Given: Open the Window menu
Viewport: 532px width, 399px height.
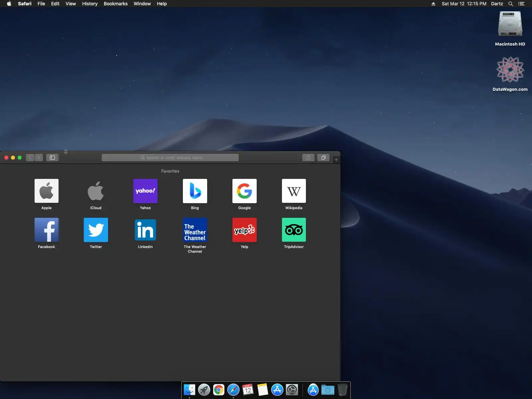Looking at the screenshot, I should [142, 4].
